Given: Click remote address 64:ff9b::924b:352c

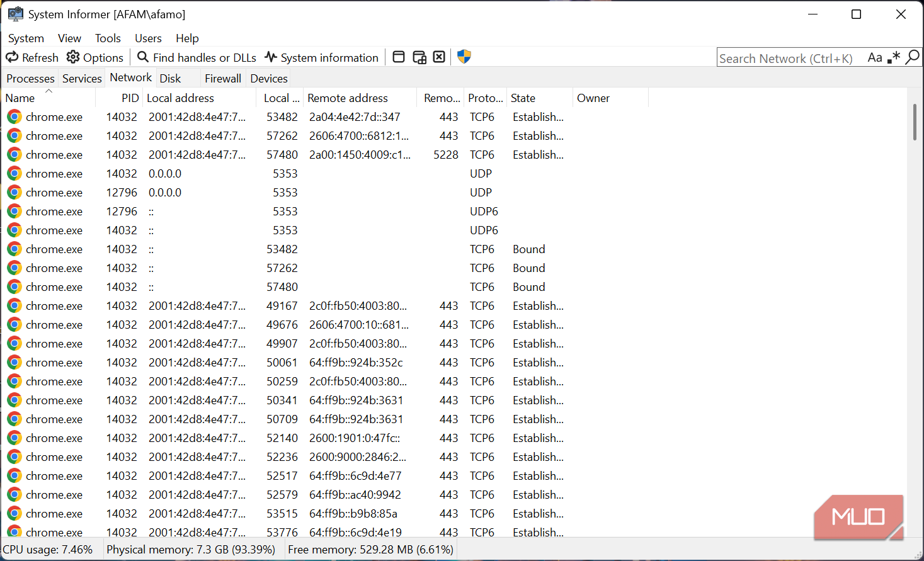Looking at the screenshot, I should [x=356, y=363].
